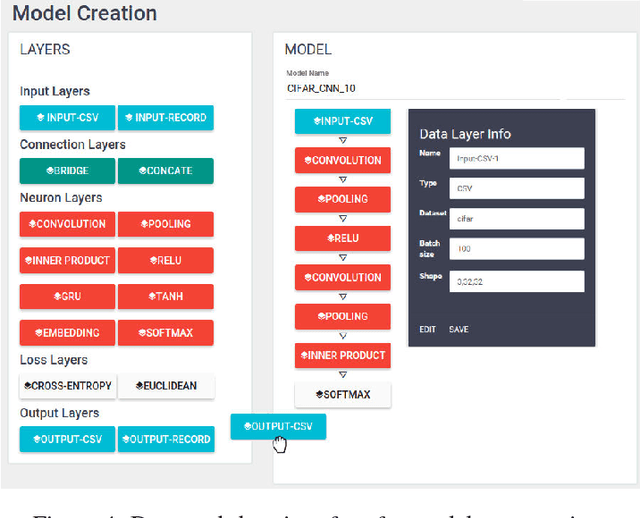
Task: Click SAVE in Data Layer Info
Action: point(459,329)
